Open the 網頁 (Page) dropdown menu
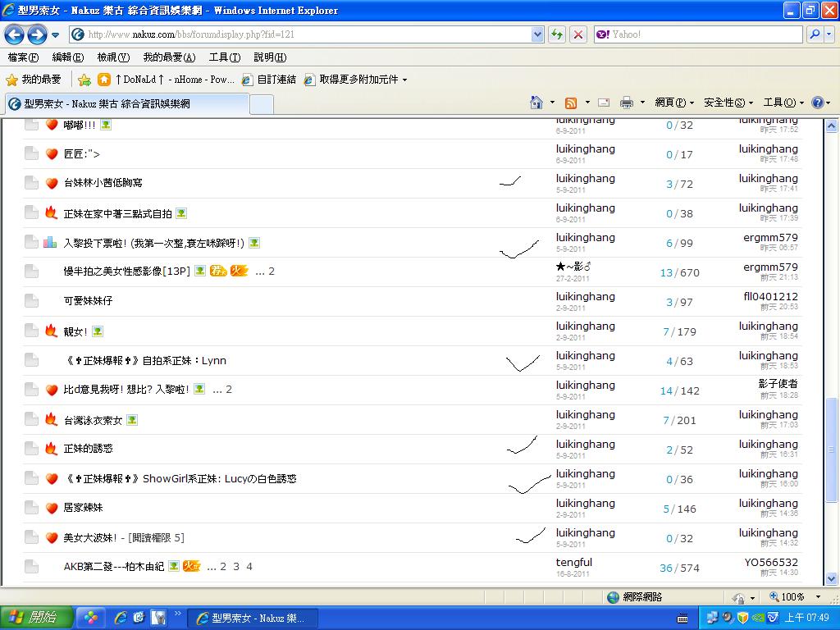The width and height of the screenshot is (840, 630). click(674, 103)
